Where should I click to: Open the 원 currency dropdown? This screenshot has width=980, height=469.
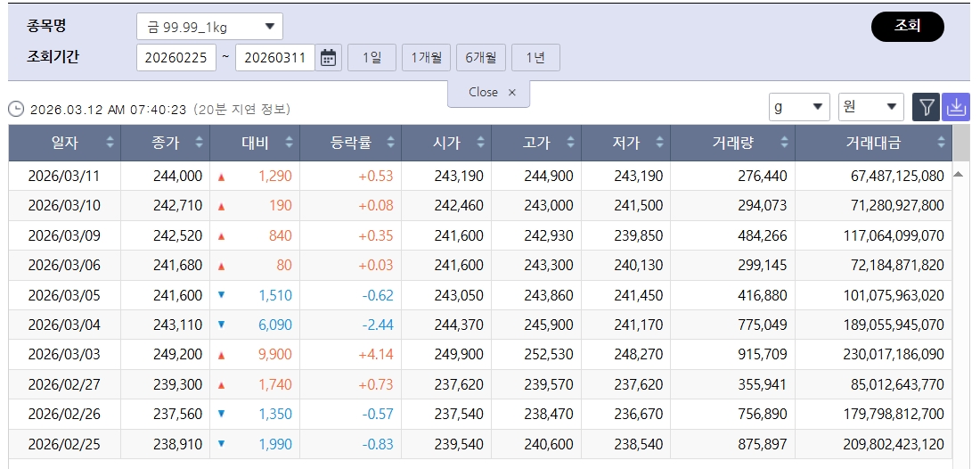pos(870,107)
